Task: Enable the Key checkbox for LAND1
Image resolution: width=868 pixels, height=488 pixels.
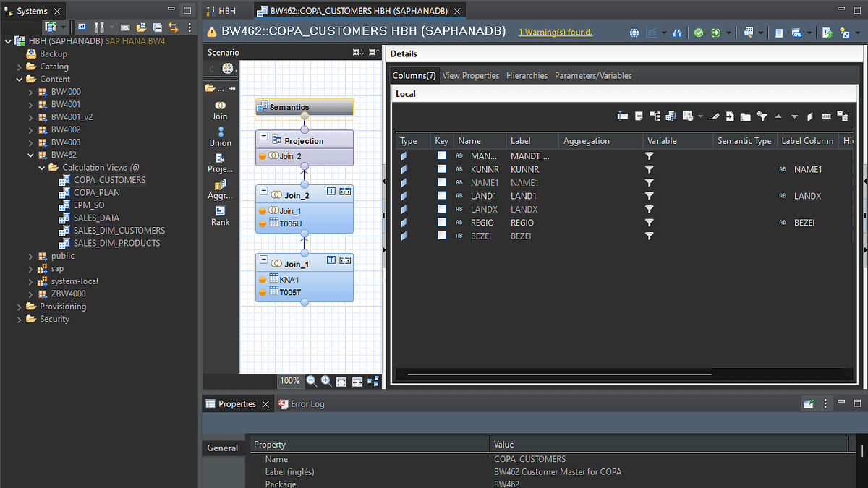Action: [x=441, y=196]
